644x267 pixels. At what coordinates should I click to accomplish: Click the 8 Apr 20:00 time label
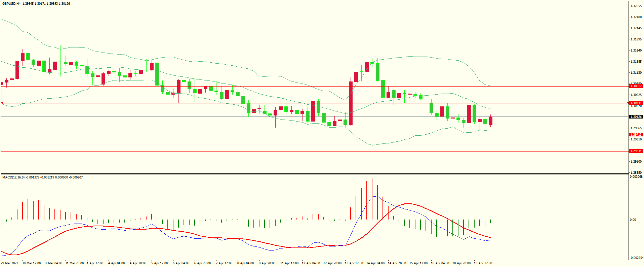[267, 263]
